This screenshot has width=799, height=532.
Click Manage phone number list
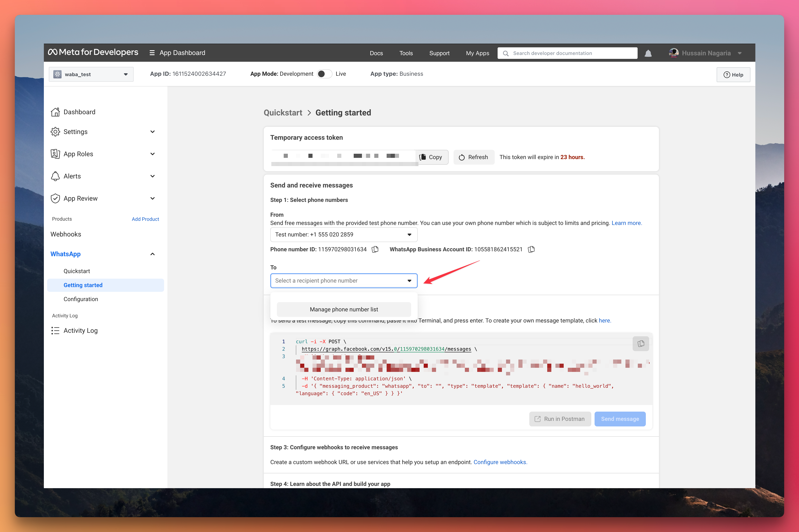pyautogui.click(x=343, y=310)
